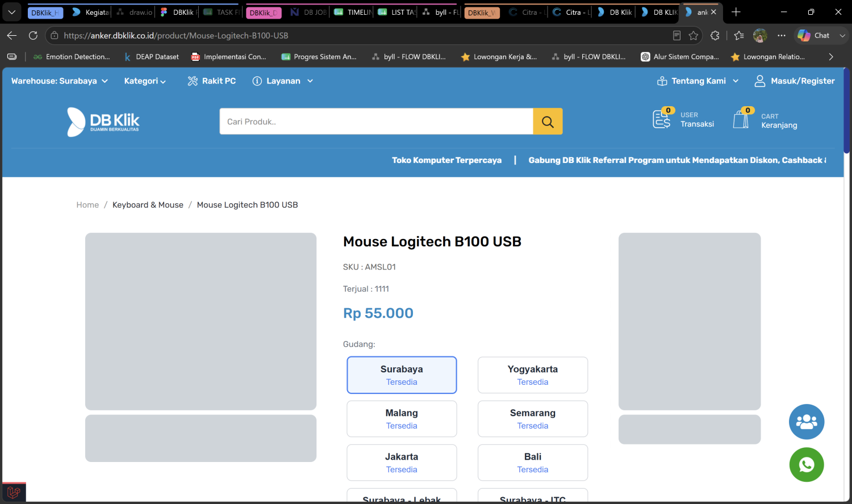
Task: Add this page to favorites with star icon
Action: (x=694, y=35)
